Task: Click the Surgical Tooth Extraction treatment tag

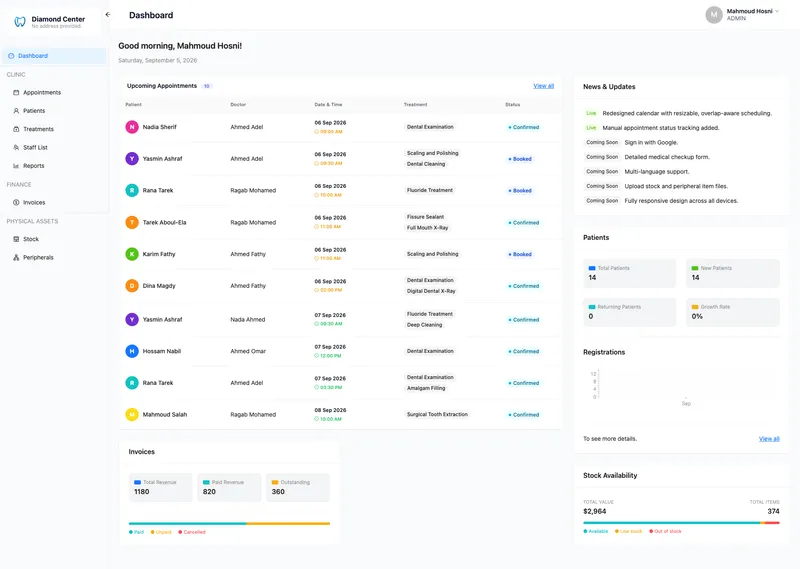Action: 437,414
